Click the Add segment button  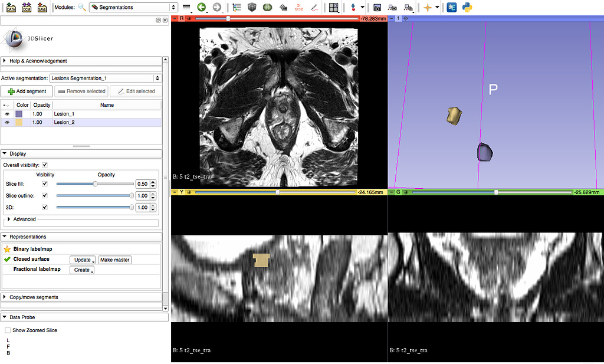coord(27,91)
